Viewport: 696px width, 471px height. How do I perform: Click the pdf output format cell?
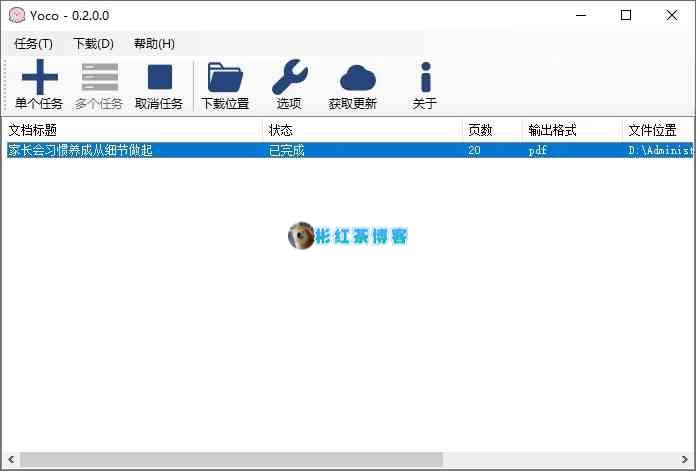(538, 150)
